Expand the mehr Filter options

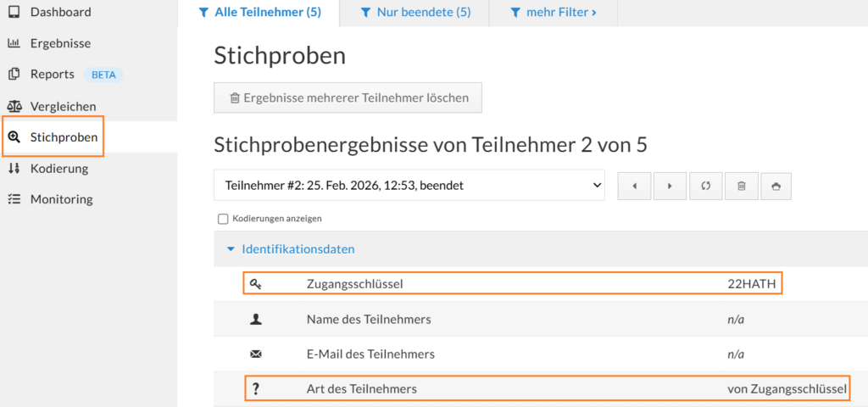554,13
